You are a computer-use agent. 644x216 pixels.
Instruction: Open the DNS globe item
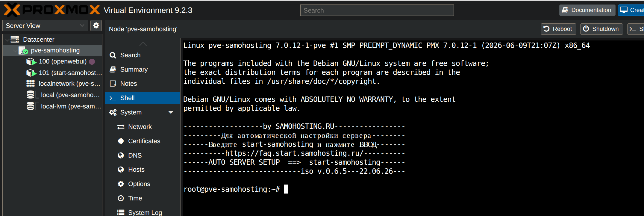pyautogui.click(x=143, y=155)
